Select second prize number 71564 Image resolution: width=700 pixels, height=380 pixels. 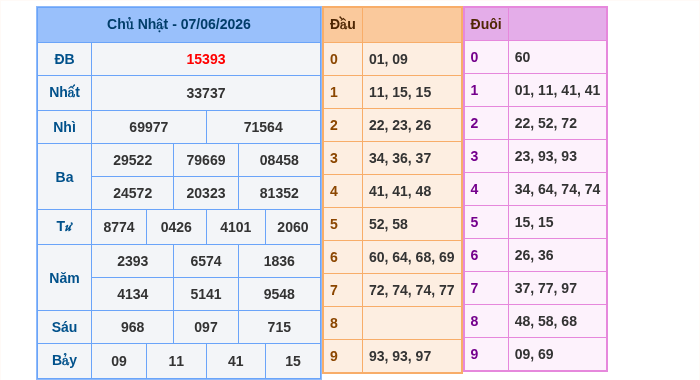tap(263, 127)
